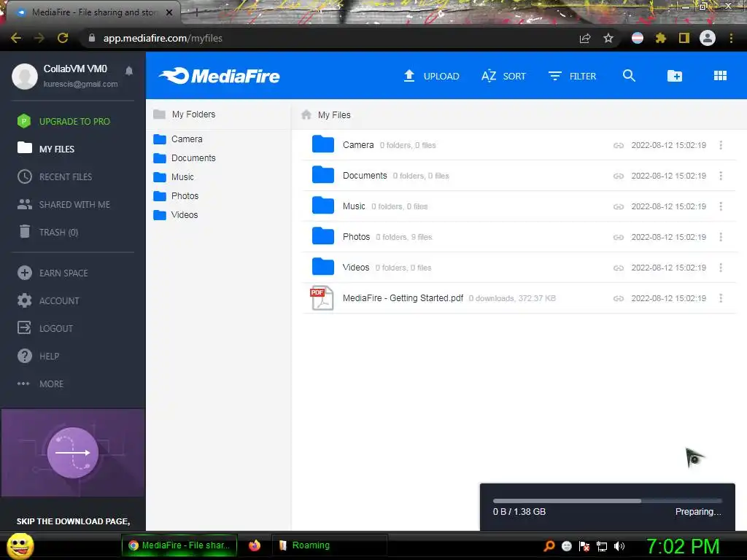Click the search magnifier icon
This screenshot has width=747, height=560.
629,76
